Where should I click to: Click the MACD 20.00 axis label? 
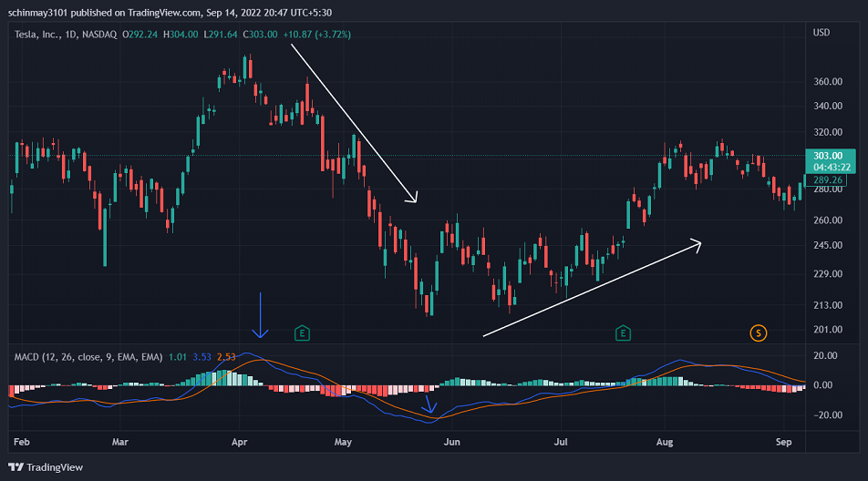[825, 356]
